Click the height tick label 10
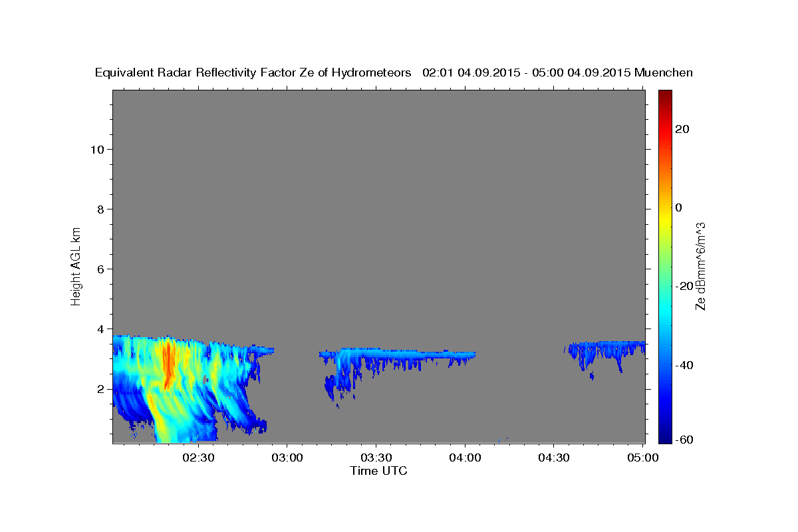 pos(98,150)
